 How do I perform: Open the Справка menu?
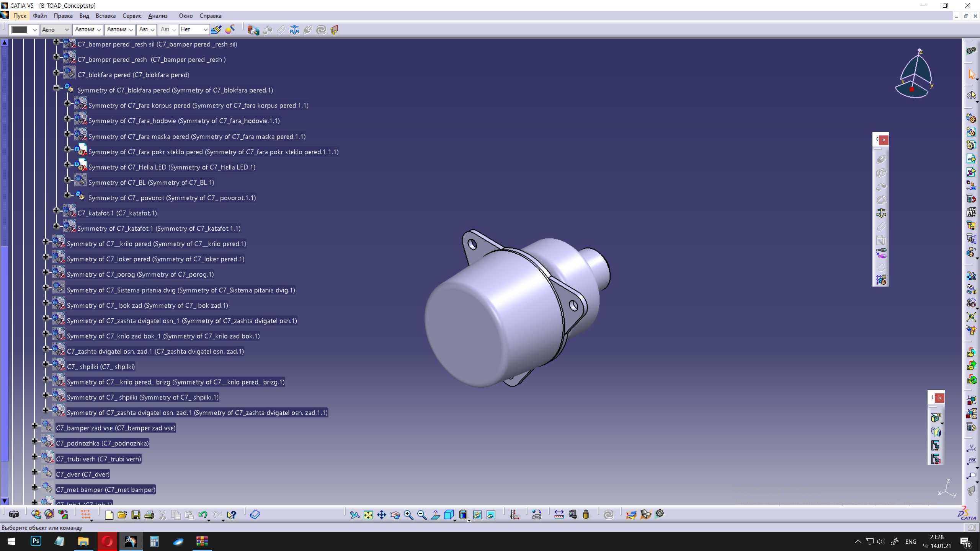(210, 16)
